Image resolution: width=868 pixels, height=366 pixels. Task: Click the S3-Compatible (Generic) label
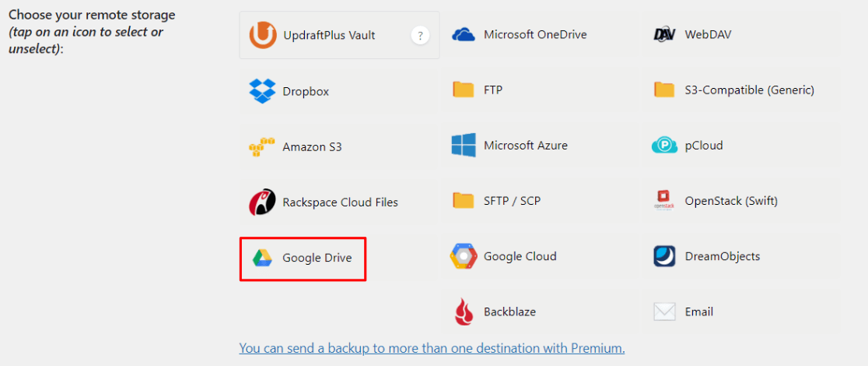(x=750, y=90)
